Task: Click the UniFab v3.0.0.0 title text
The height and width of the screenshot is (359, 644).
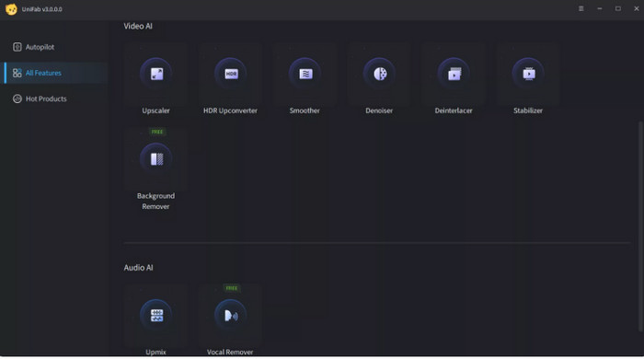Action: [x=42, y=9]
